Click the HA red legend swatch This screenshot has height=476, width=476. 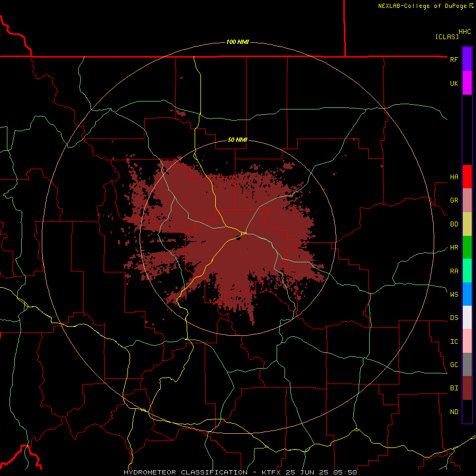(x=467, y=177)
